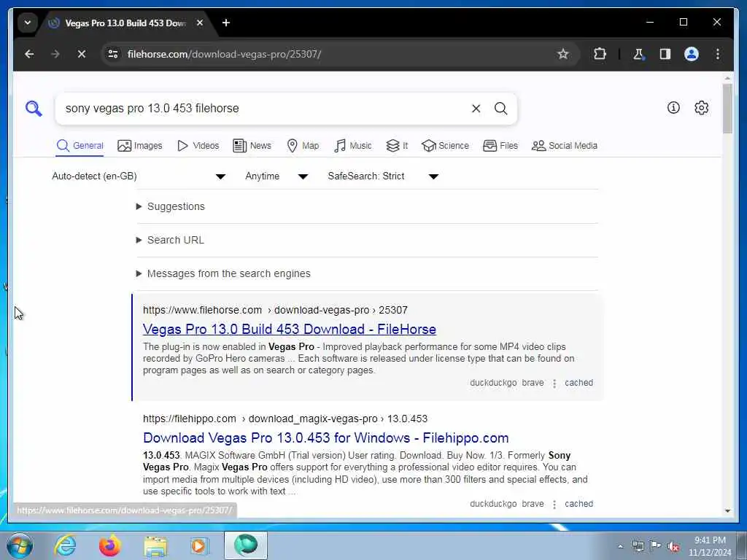The image size is (747, 560).
Task: Switch to the It search tab
Action: coord(397,146)
